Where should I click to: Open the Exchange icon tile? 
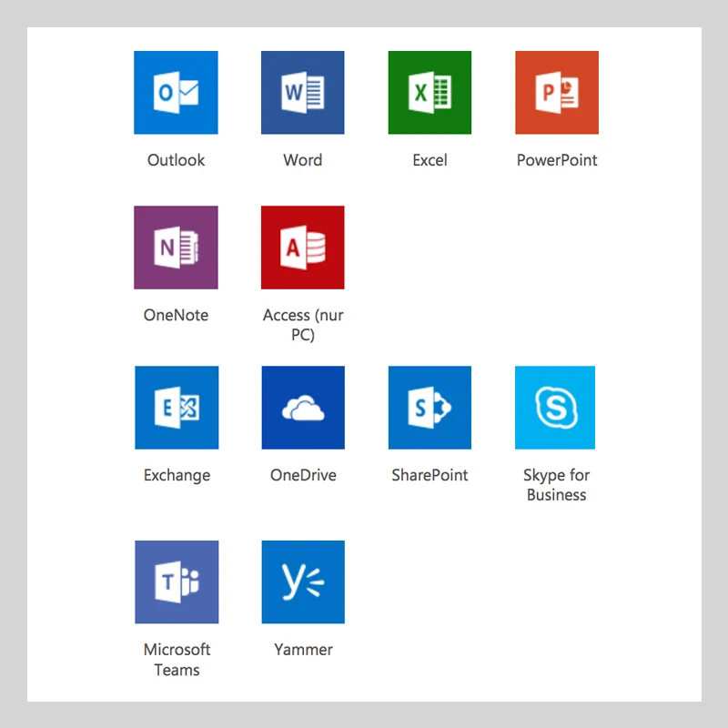click(177, 408)
